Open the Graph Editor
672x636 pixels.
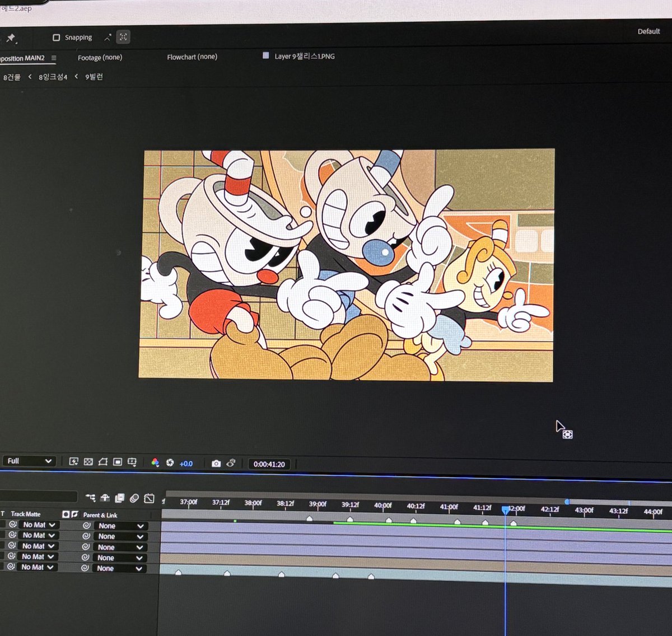149,498
